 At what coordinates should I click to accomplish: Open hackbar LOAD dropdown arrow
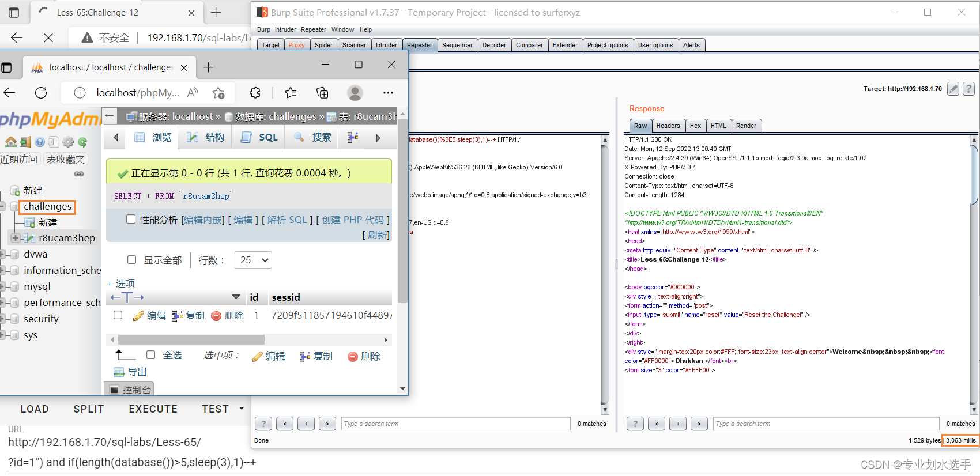(242, 409)
